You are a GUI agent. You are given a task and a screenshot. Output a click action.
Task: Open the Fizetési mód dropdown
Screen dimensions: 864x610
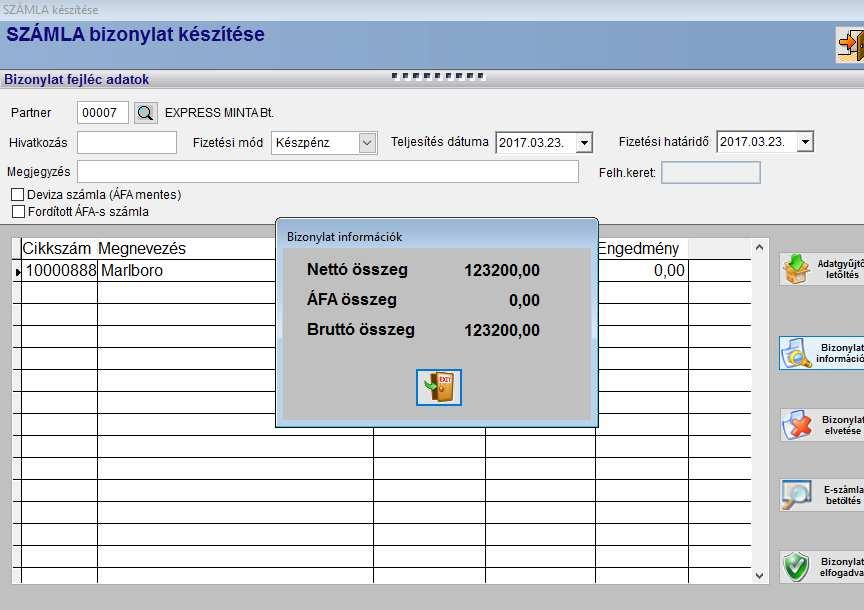click(368, 143)
